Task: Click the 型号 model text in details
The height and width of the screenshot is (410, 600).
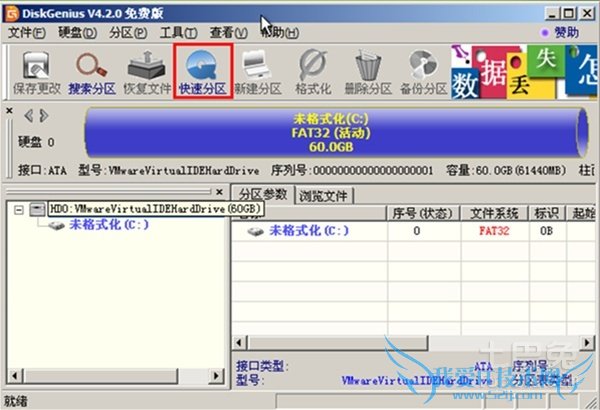Action: (248, 381)
